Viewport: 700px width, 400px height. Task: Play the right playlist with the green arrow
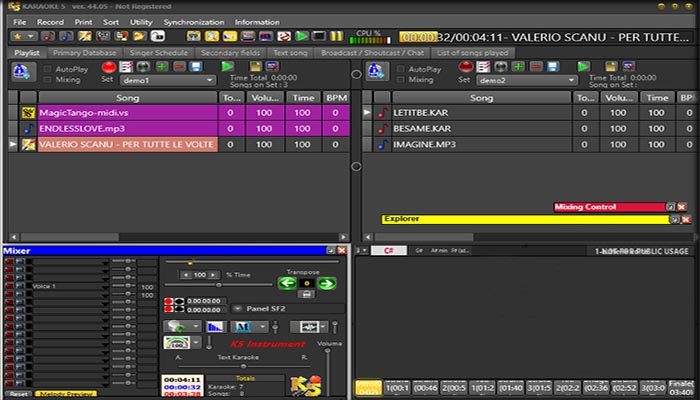pyautogui.click(x=583, y=67)
